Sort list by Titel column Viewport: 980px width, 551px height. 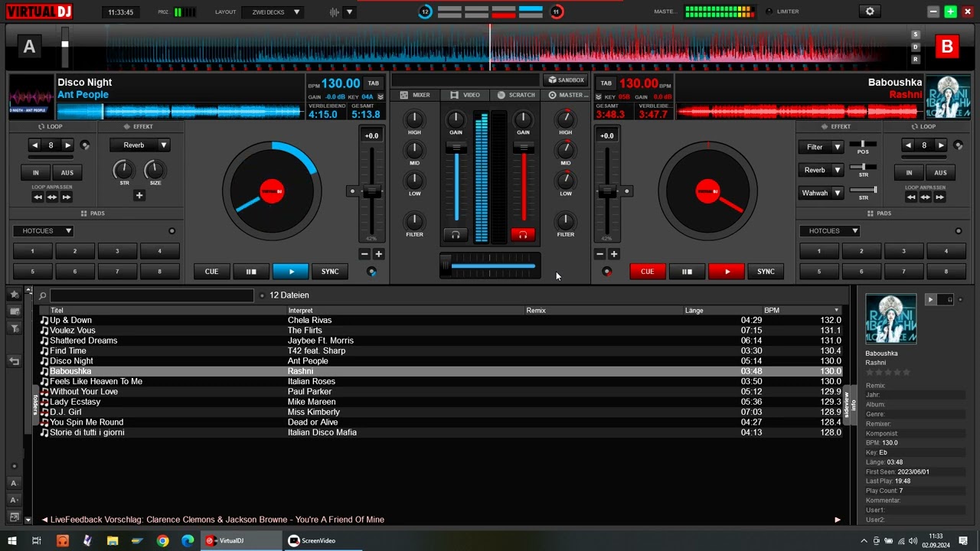[x=57, y=311]
